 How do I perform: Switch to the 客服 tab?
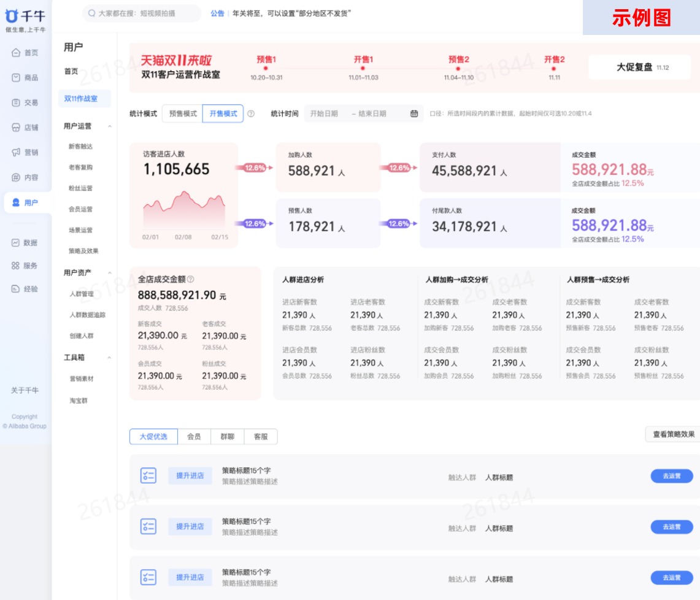tap(261, 437)
